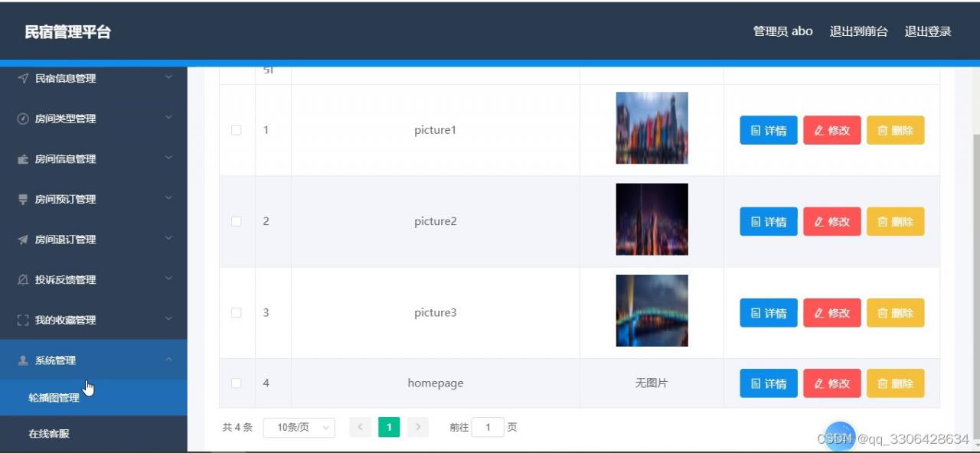Open the 民宿信息管理 menu
The image size is (980, 453).
[x=93, y=78]
